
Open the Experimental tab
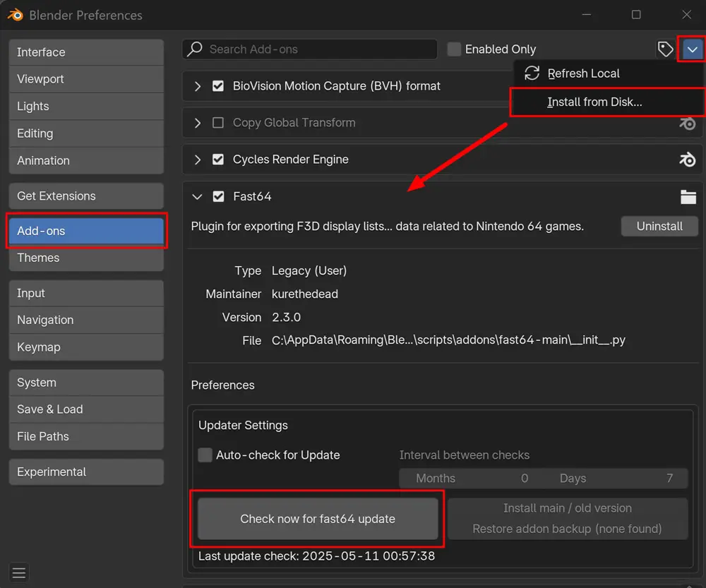86,472
